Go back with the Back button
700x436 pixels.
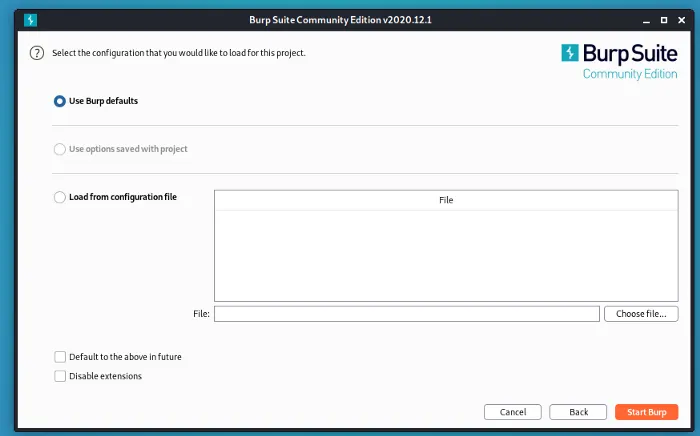point(578,412)
